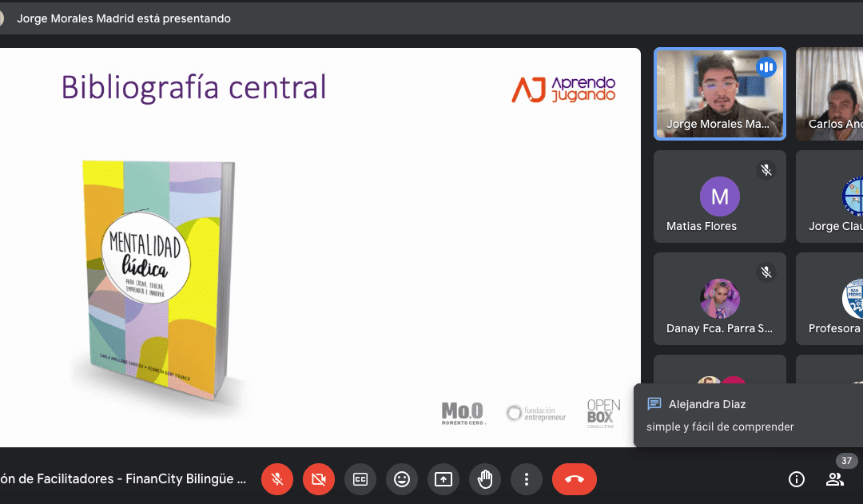
Task: Open the emoji reactions picker
Action: point(402,479)
